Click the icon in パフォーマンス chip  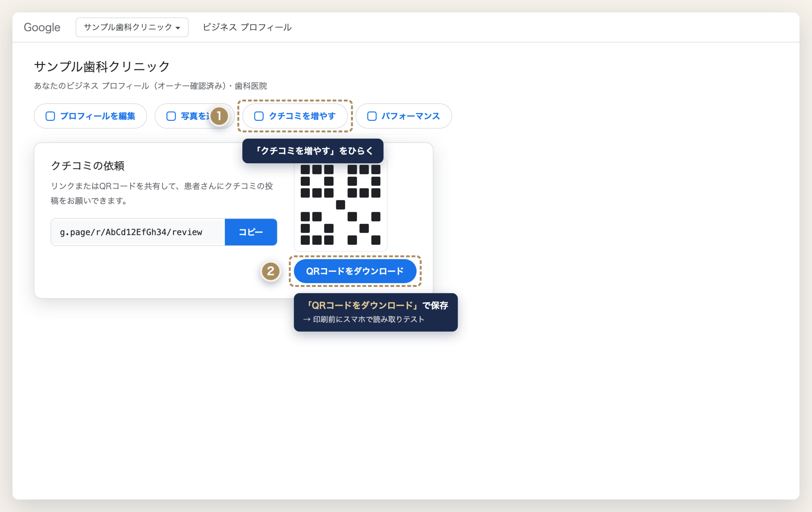point(372,116)
